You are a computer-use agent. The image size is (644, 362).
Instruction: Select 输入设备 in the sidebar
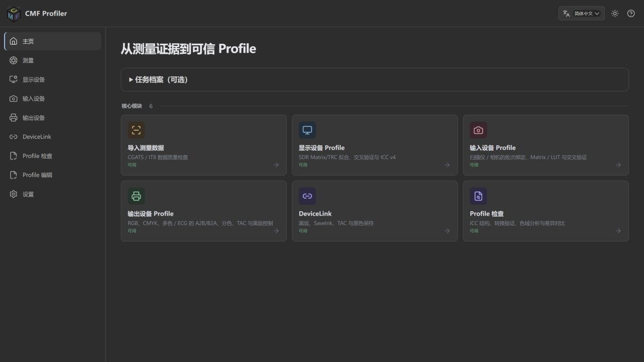[53, 99]
